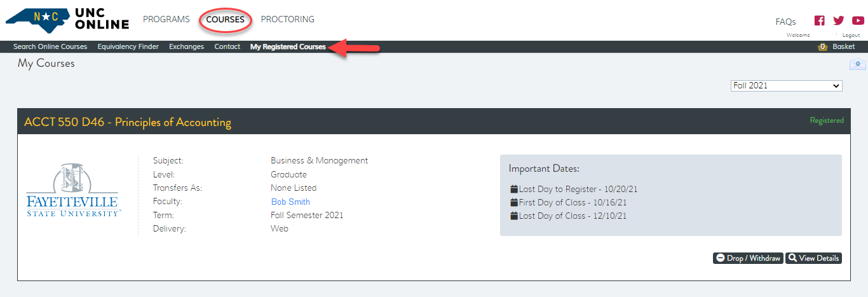Open the Equivalency Finder tab
This screenshot has width=868, height=297.
coord(128,47)
